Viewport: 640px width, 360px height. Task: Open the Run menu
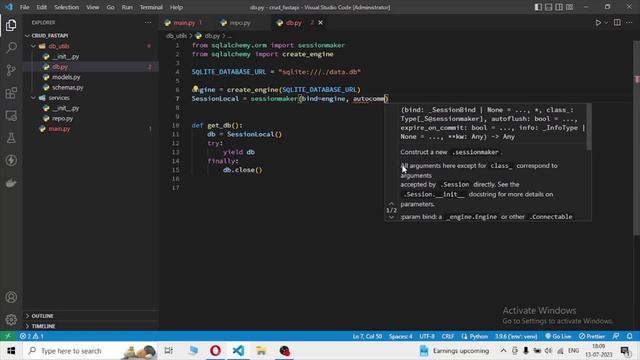coord(127,7)
